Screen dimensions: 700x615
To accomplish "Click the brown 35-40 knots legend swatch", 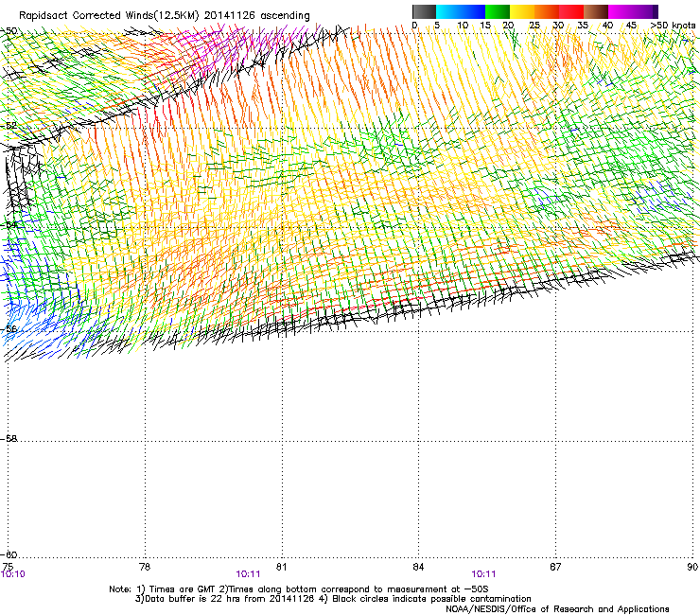I will click(x=596, y=11).
